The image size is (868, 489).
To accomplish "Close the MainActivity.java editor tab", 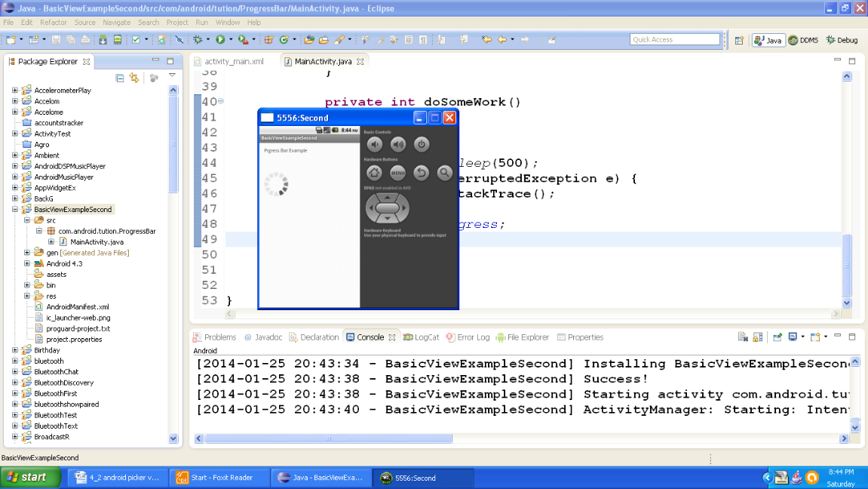I will tap(360, 61).
